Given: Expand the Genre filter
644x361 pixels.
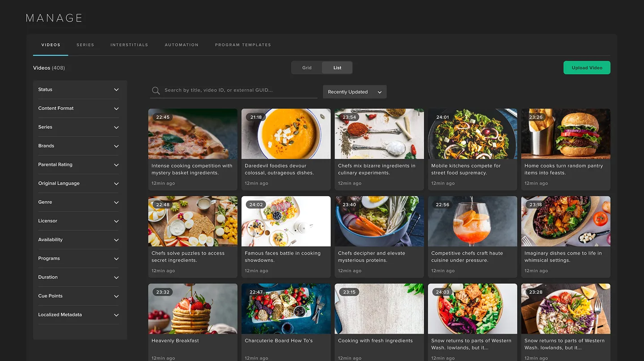Looking at the screenshot, I should 79,202.
